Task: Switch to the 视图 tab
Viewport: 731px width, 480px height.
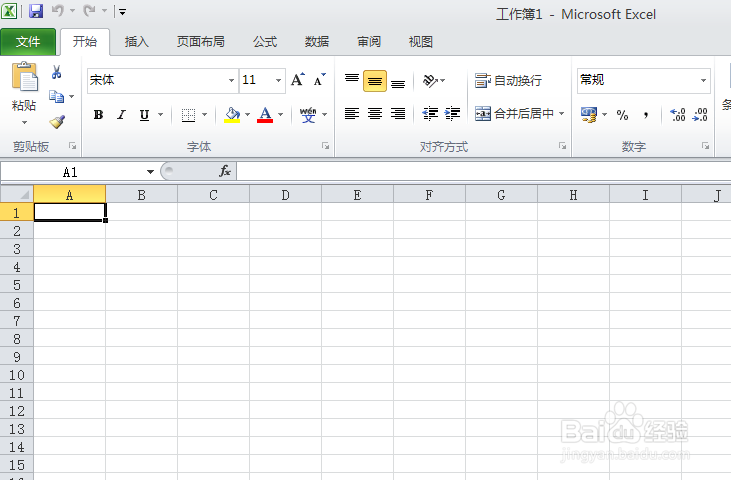Action: tap(421, 42)
